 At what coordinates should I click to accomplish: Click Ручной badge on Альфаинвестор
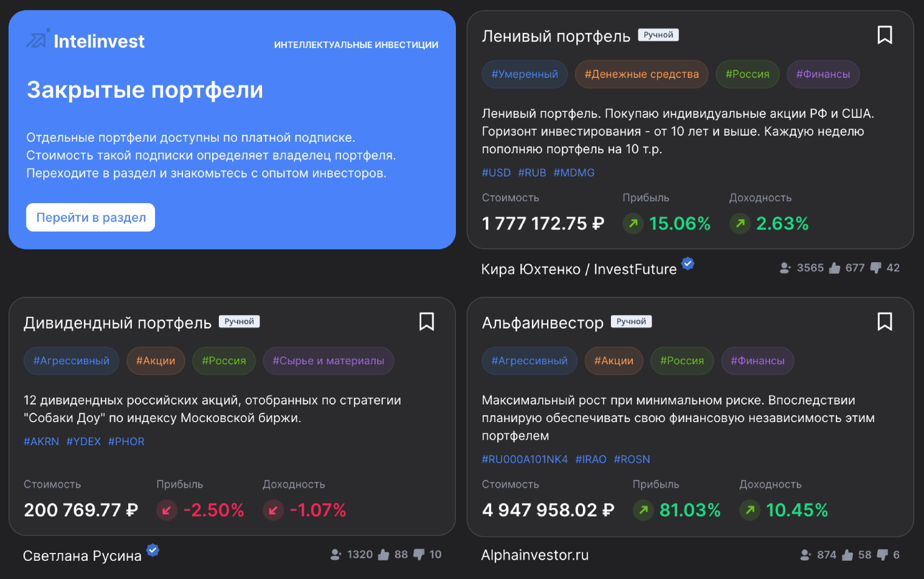click(x=631, y=322)
